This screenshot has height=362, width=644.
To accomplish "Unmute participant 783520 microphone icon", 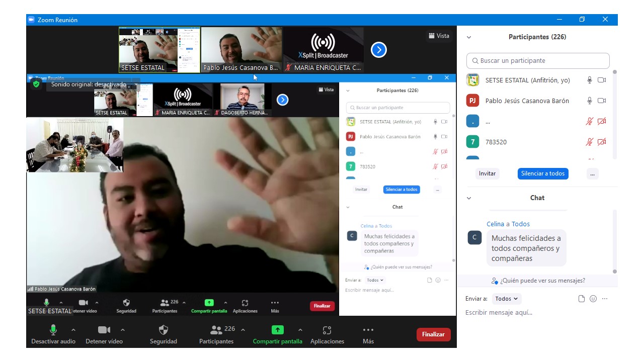I will coord(590,142).
